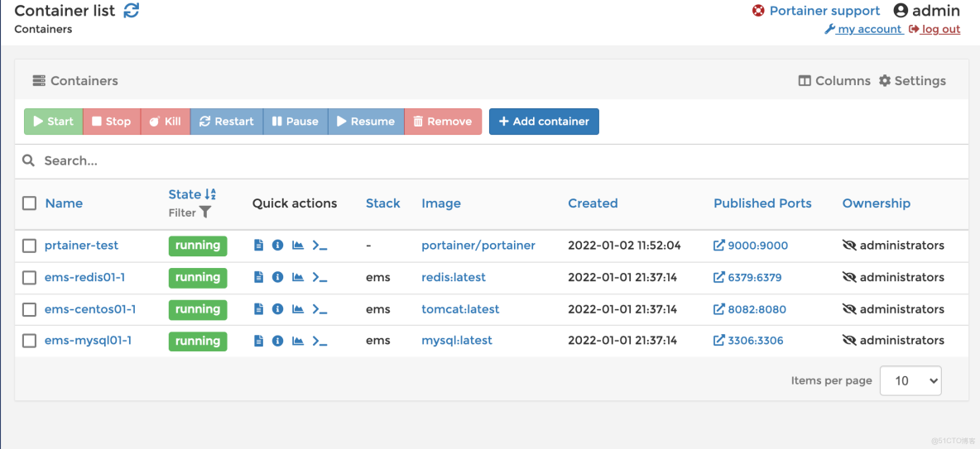Open inspect info icon for ems-mysql01-1
Viewport: 980px width, 449px height.
coord(278,341)
